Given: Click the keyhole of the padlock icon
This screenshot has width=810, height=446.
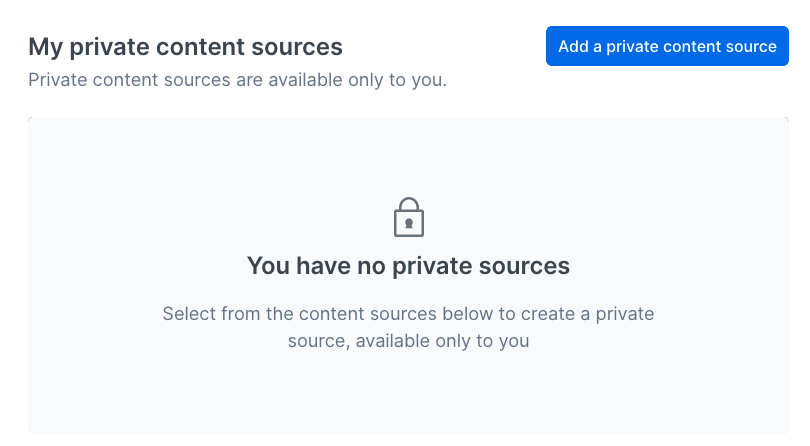Looking at the screenshot, I should pyautogui.click(x=408, y=223).
